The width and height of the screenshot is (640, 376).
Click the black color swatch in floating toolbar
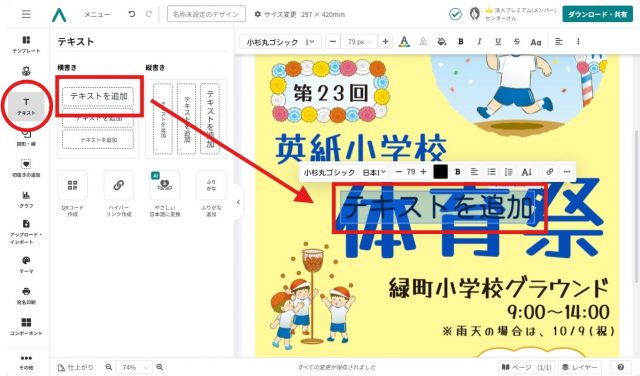tap(440, 172)
